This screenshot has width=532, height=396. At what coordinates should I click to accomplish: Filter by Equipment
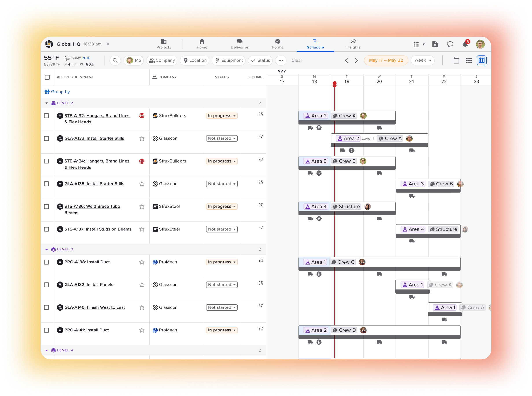(229, 60)
